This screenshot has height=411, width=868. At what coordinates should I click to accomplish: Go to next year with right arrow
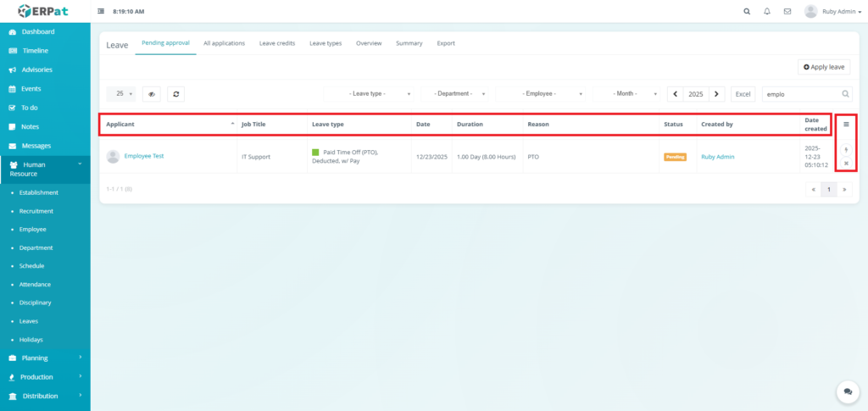(716, 94)
